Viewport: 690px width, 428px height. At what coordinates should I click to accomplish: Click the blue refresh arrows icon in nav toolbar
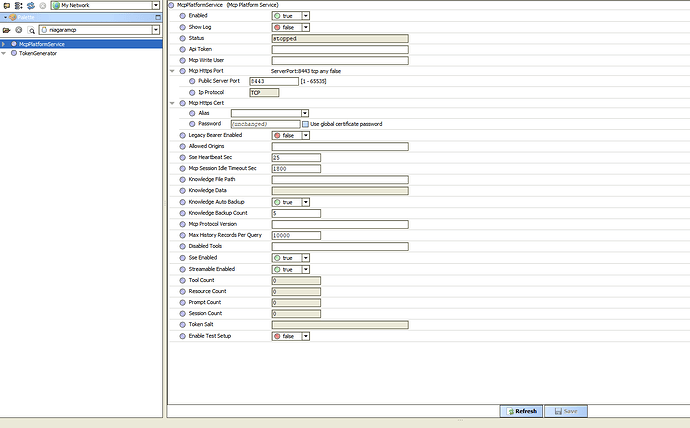31,6
